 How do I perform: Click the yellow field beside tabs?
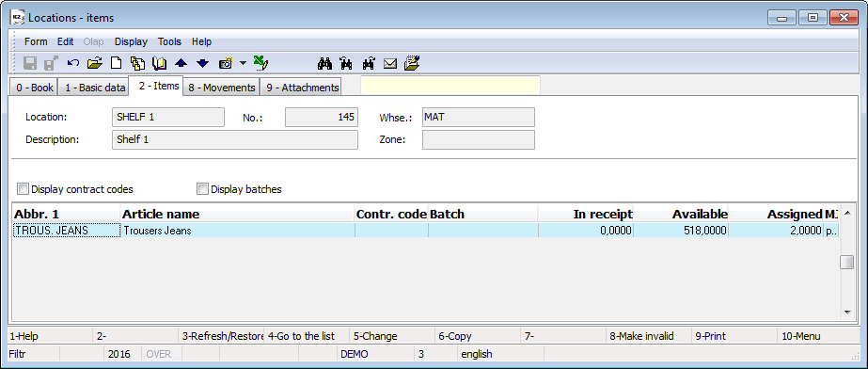point(450,86)
